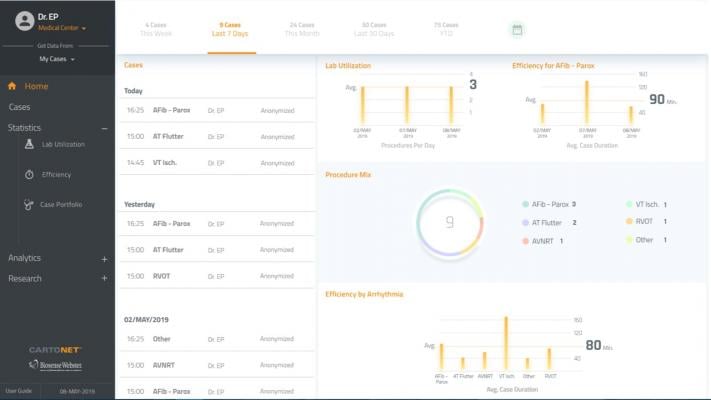Select the YTD 75 Cases tab
This screenshot has height=400, width=711.
pos(446,29)
